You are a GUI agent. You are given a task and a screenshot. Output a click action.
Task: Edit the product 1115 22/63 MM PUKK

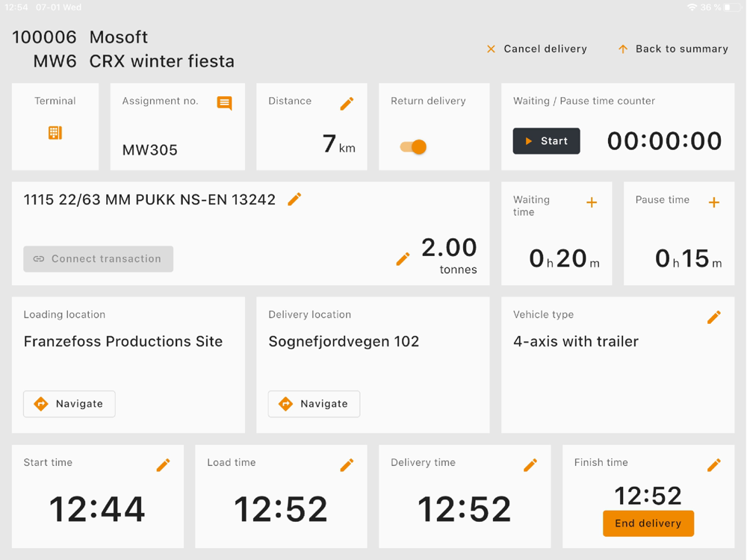(294, 199)
